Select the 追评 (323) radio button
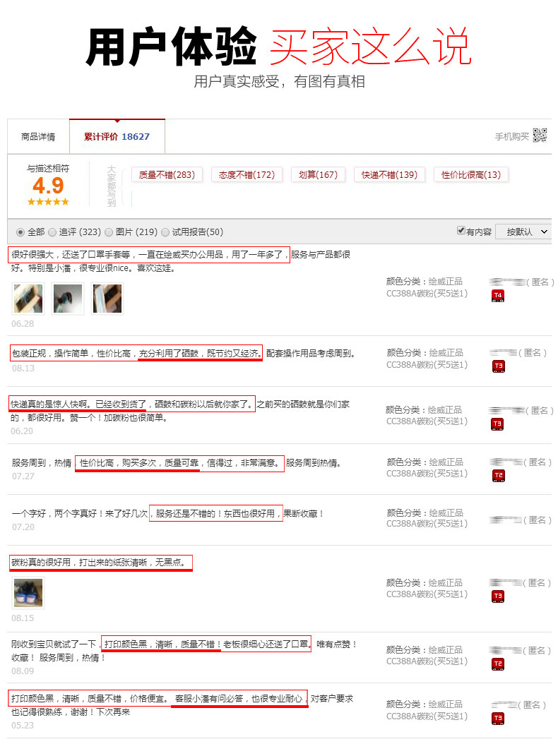Image resolution: width=558 pixels, height=756 pixels. [52, 232]
